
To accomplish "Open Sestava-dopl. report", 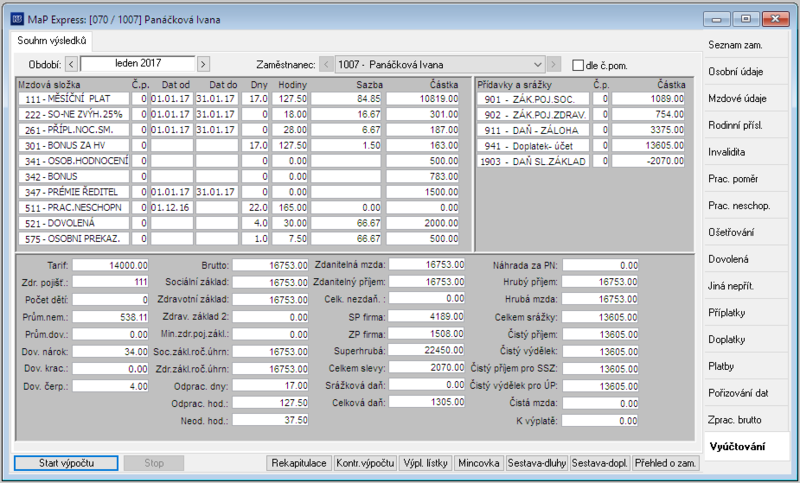I will tap(599, 463).
